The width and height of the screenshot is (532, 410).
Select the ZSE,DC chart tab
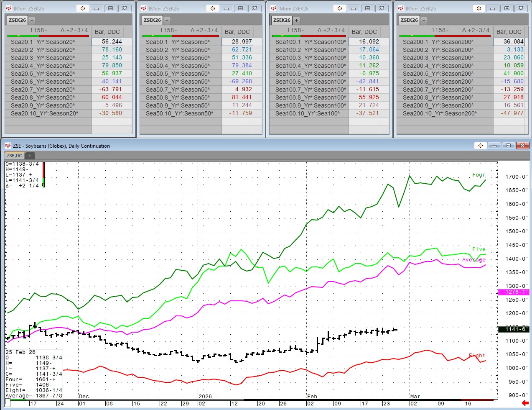pos(15,156)
